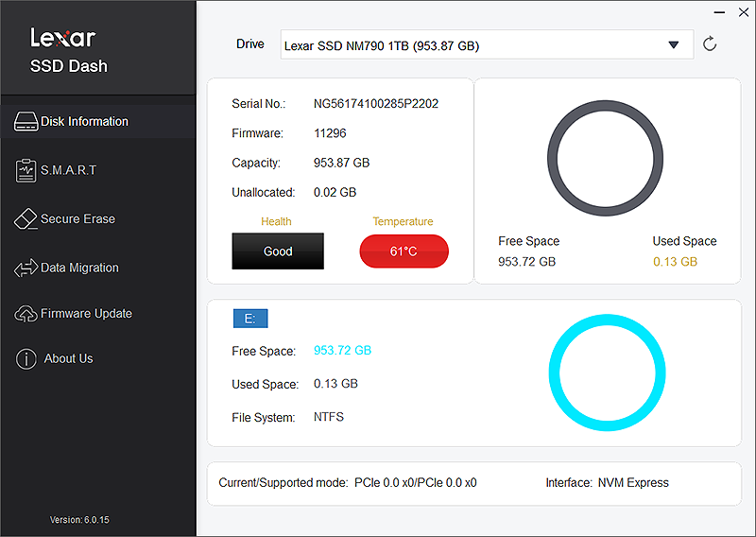Switch to the Data Migration section

(x=79, y=268)
